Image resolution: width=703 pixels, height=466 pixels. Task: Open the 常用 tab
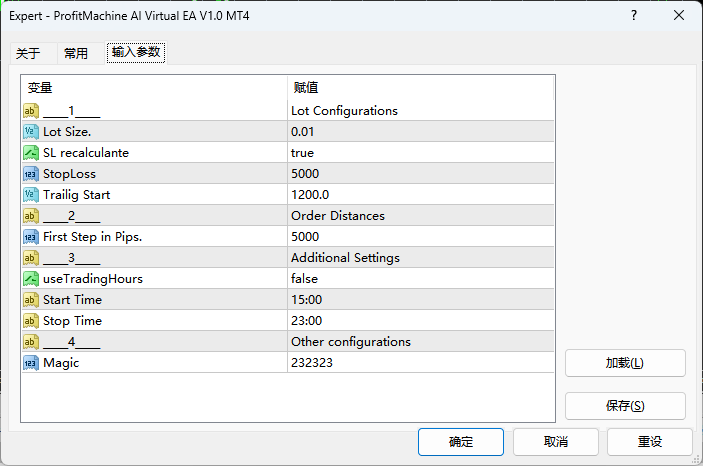point(75,53)
